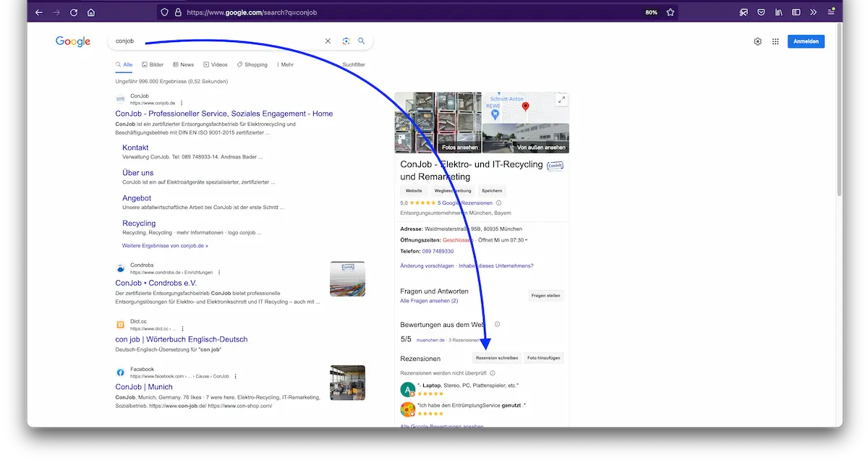
Task: Open the Google apps grid
Action: click(775, 41)
